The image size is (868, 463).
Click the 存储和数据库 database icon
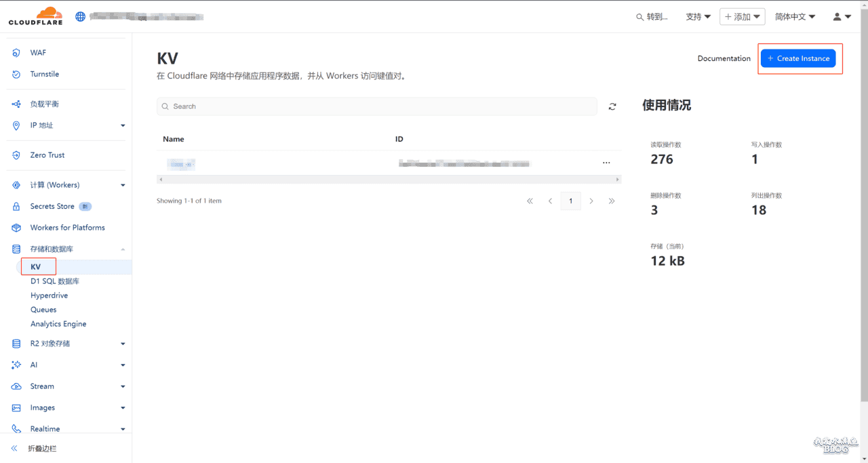click(16, 249)
